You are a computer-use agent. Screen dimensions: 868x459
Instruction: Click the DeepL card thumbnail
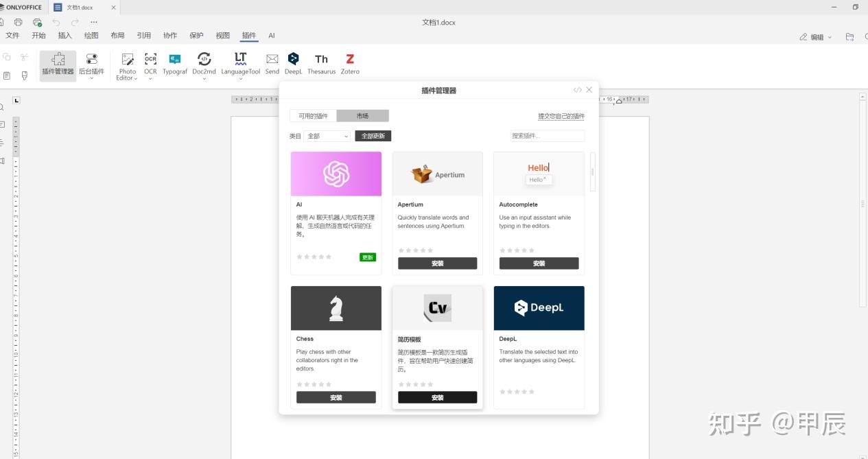(x=539, y=308)
